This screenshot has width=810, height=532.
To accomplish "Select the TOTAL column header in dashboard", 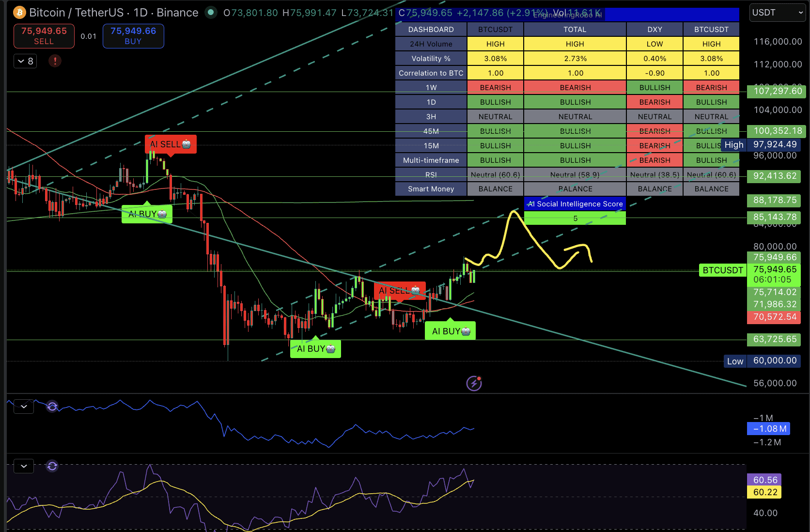I will [575, 29].
